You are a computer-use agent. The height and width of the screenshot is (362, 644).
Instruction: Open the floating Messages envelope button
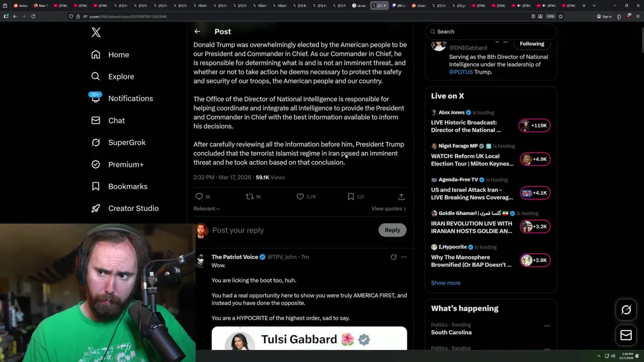(x=626, y=335)
